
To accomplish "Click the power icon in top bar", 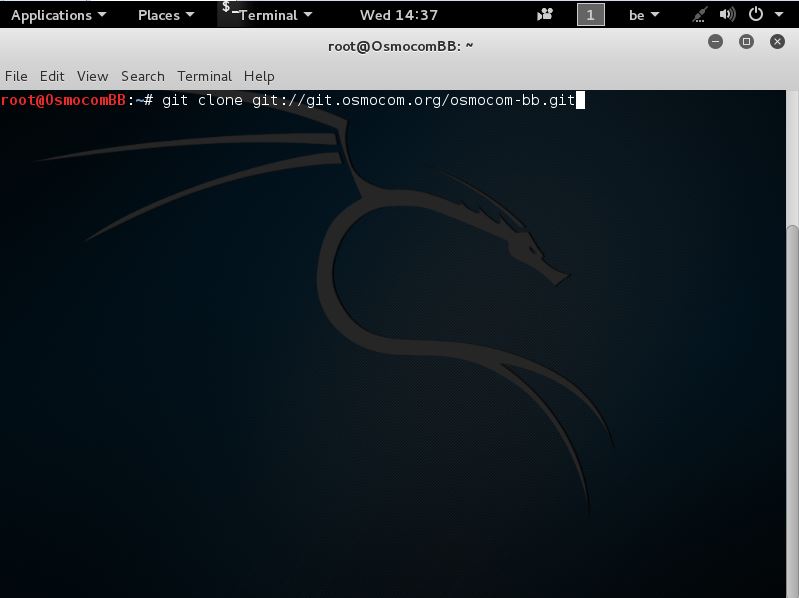I will point(756,14).
